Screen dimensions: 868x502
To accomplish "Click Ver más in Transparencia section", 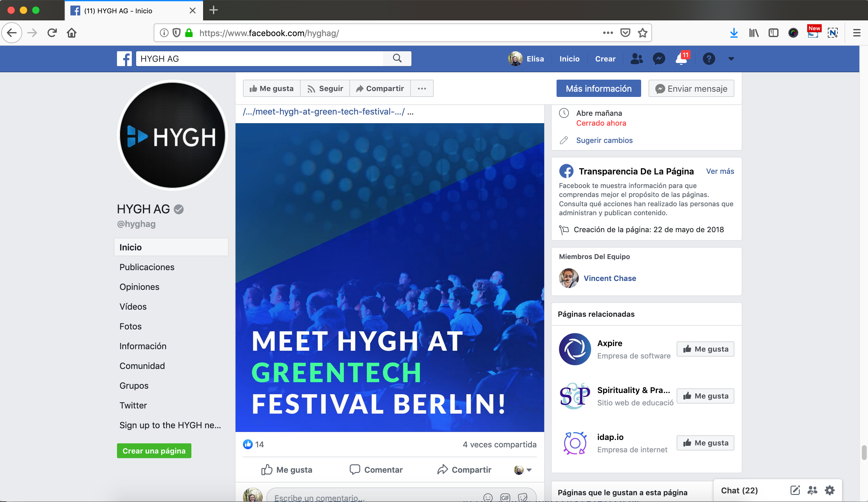I will click(x=720, y=171).
